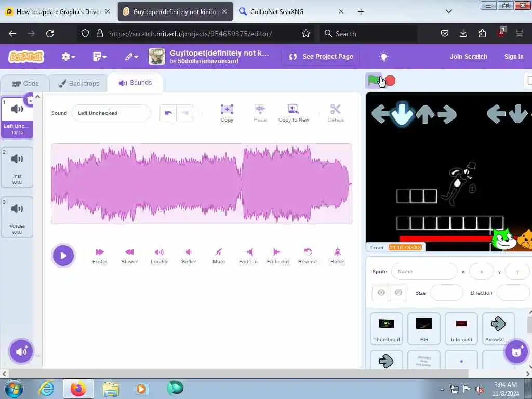The height and width of the screenshot is (399, 532).
Task: Switch to How to Update Graphics Driver tab
Action: [x=58, y=12]
